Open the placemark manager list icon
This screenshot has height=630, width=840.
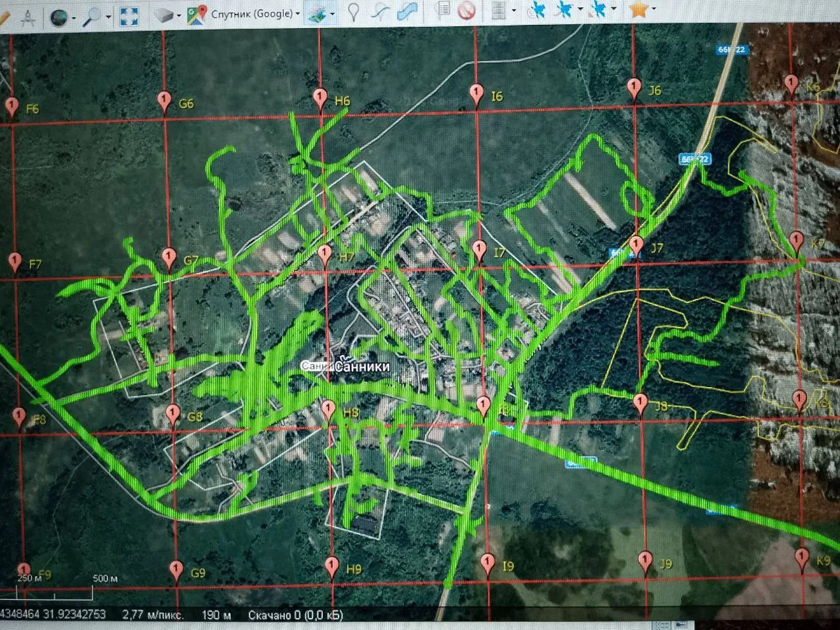pyautogui.click(x=444, y=10)
